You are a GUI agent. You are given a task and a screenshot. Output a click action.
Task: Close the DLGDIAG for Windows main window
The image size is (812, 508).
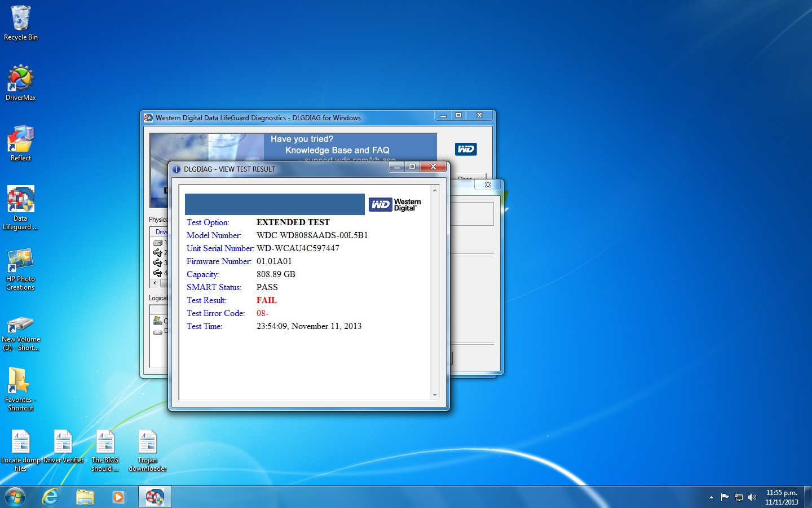point(479,116)
